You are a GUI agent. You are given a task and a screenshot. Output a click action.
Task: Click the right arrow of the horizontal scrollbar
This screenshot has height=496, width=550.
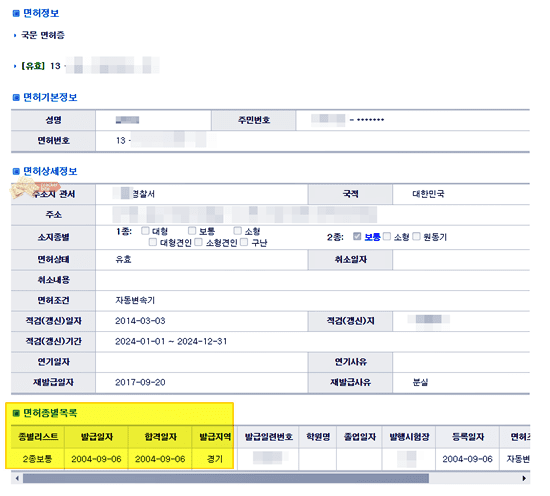click(x=524, y=478)
